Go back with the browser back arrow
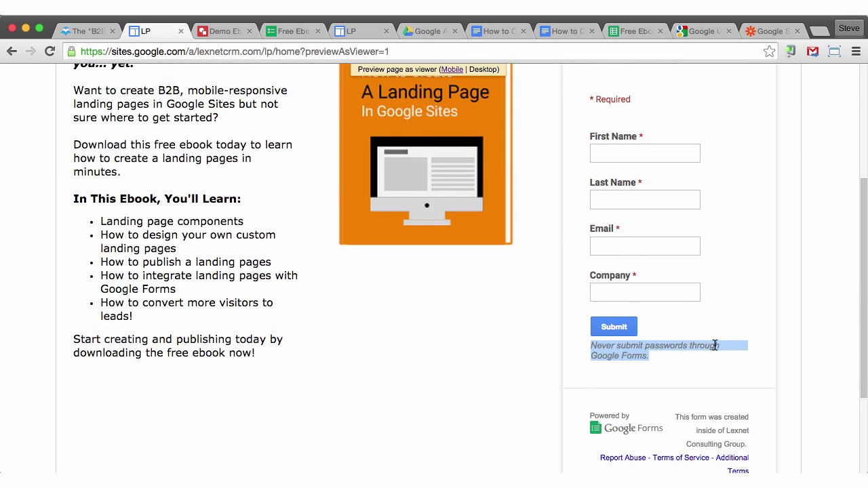This screenshot has height=488, width=868. (12, 52)
